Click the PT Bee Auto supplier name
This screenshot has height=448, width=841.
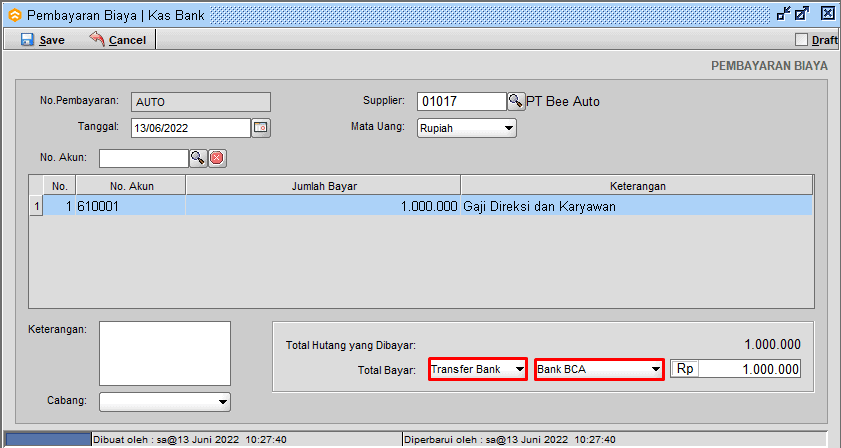(563, 101)
